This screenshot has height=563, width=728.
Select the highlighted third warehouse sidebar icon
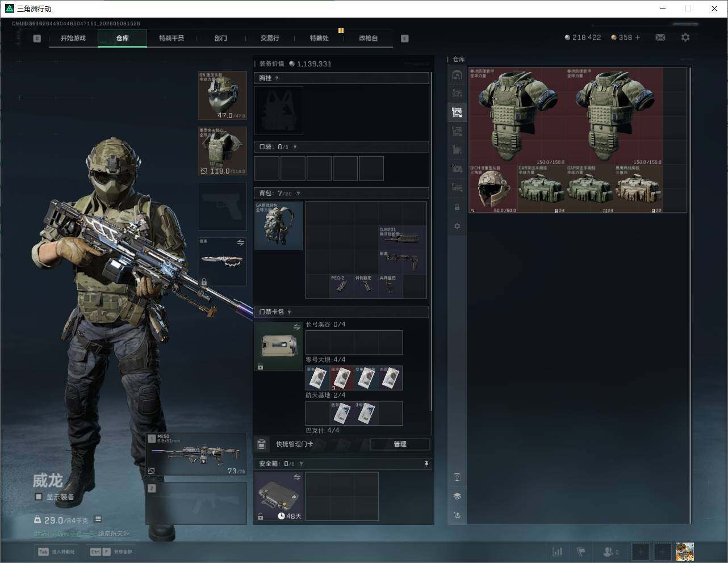[x=457, y=112]
